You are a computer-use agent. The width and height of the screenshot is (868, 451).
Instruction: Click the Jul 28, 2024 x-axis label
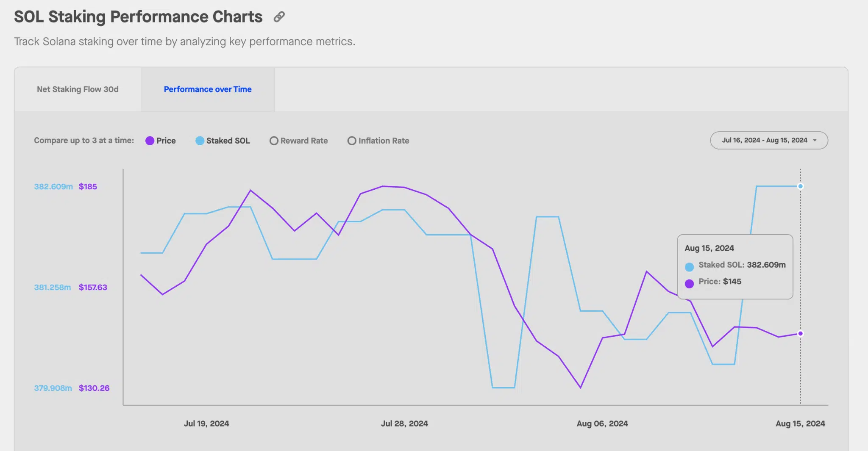pyautogui.click(x=404, y=423)
